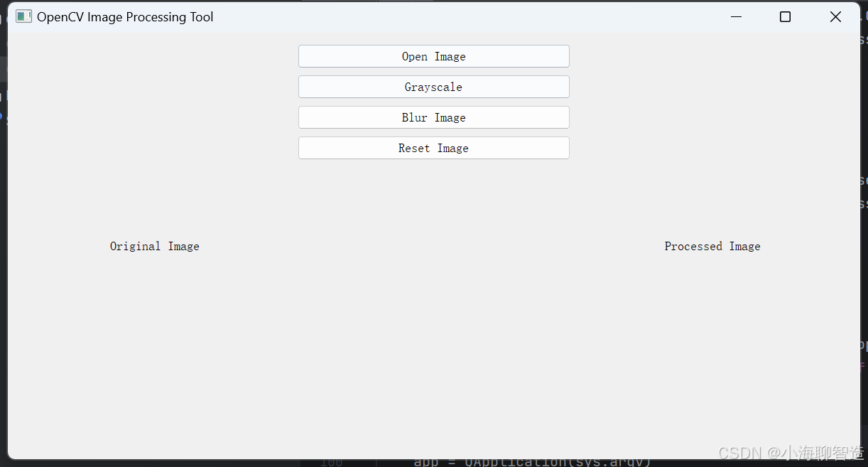Select the Original Image label
The height and width of the screenshot is (467, 868).
pyautogui.click(x=154, y=246)
